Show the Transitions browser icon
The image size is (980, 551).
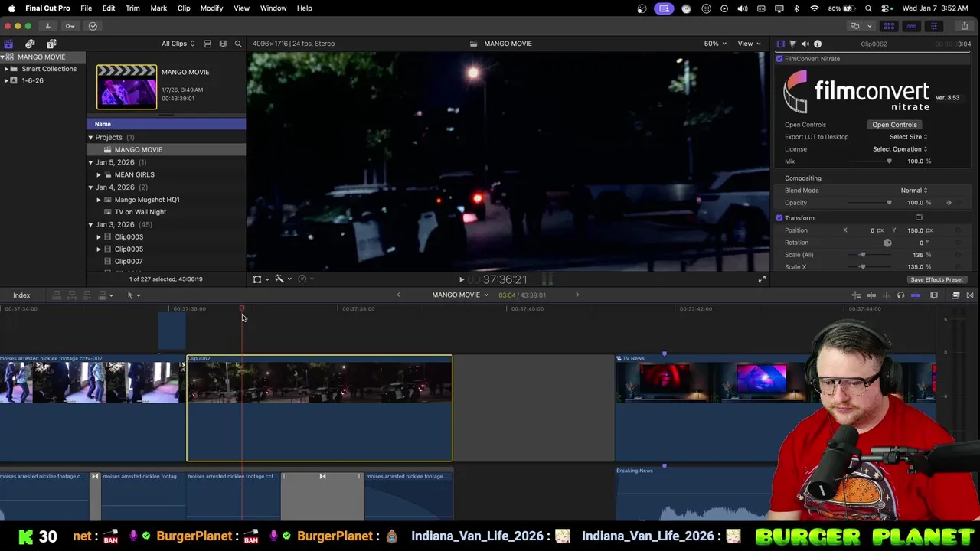pos(970,295)
